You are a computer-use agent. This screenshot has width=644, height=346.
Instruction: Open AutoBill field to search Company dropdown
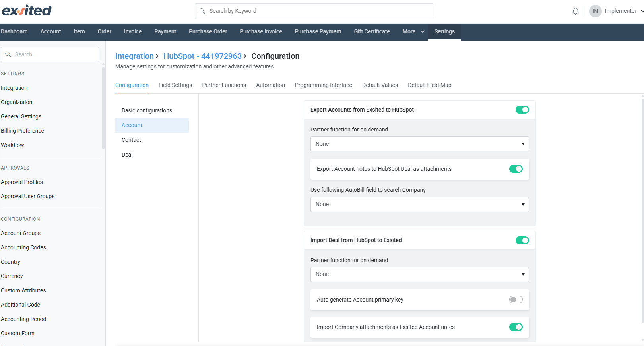tap(419, 205)
